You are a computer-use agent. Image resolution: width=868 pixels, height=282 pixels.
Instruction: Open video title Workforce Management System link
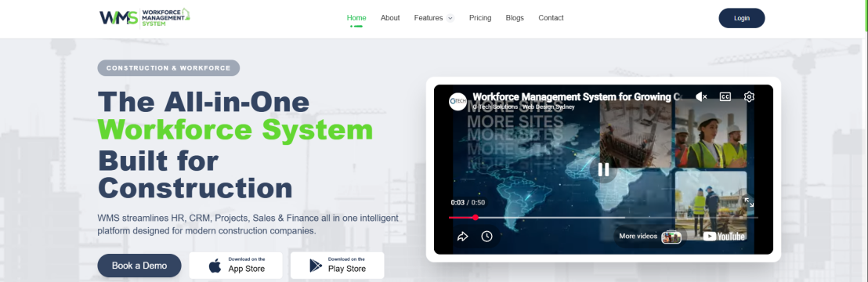pyautogui.click(x=577, y=97)
